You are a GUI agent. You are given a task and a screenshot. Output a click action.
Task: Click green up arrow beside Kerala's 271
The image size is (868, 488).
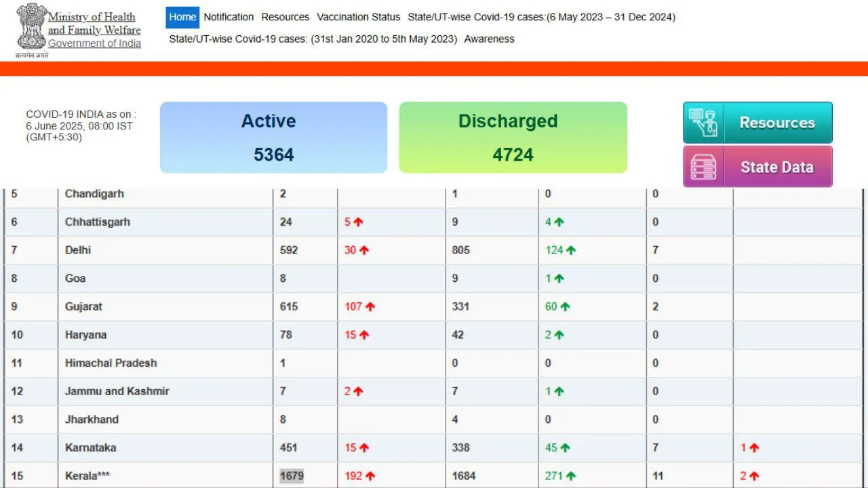[x=571, y=476]
